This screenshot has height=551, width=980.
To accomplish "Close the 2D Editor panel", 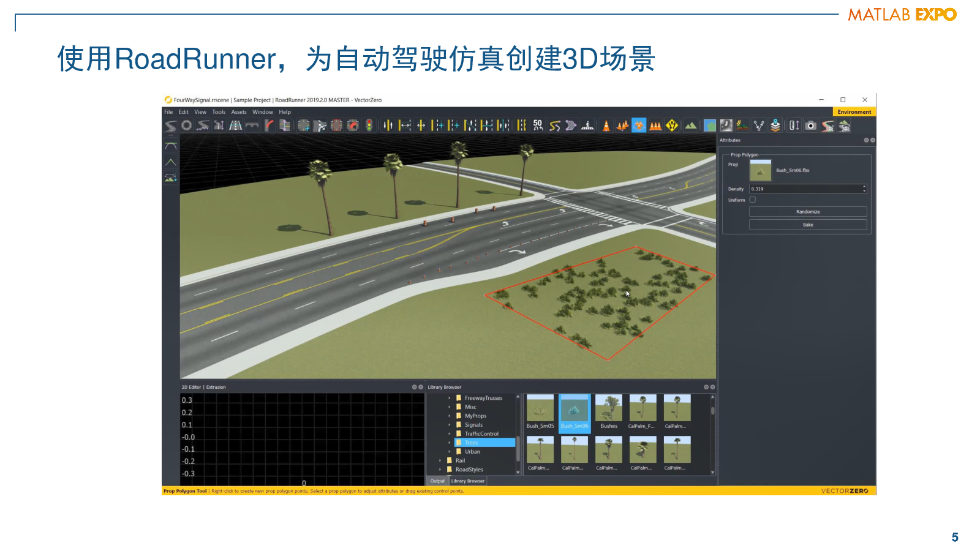I will [x=421, y=387].
